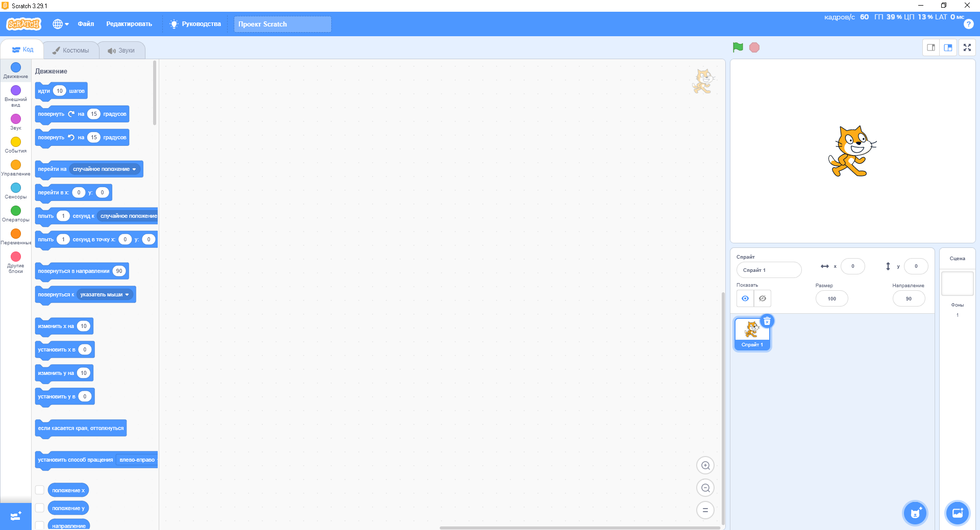Viewport: 980px width, 530px height.
Task: Select the Сцена backdrop thumbnail
Action: coord(957,283)
